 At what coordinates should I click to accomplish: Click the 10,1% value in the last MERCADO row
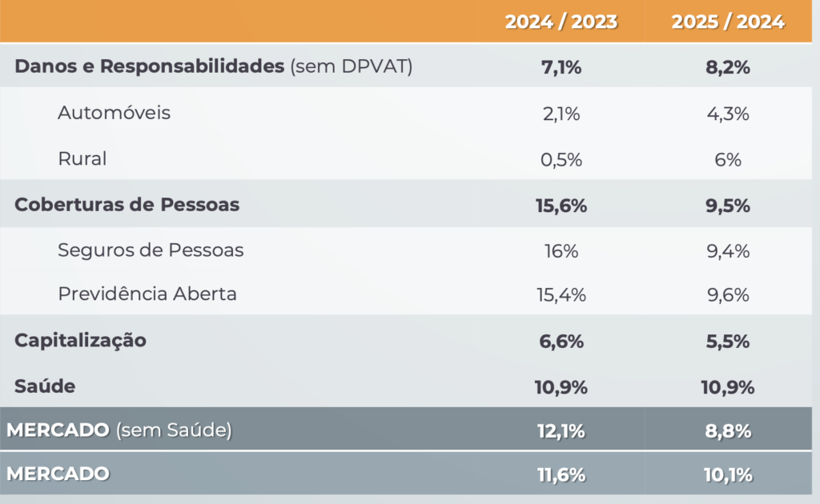point(727,475)
